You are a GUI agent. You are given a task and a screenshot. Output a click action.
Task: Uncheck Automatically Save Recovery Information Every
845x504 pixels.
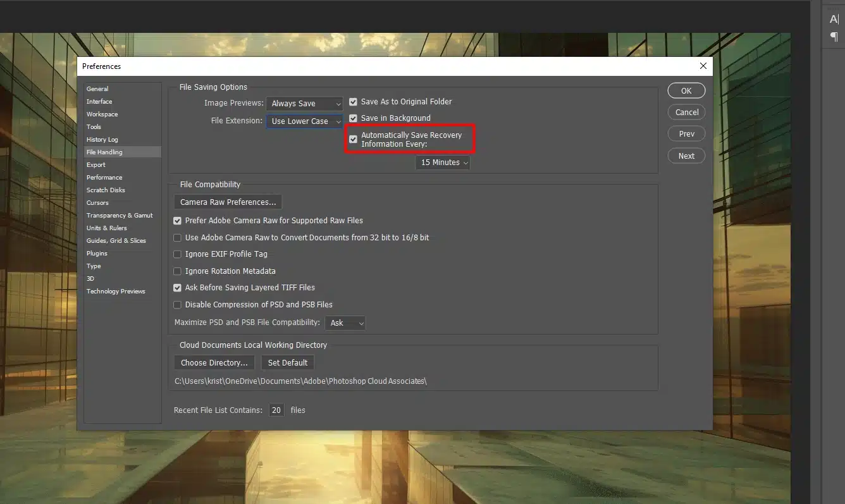click(353, 139)
